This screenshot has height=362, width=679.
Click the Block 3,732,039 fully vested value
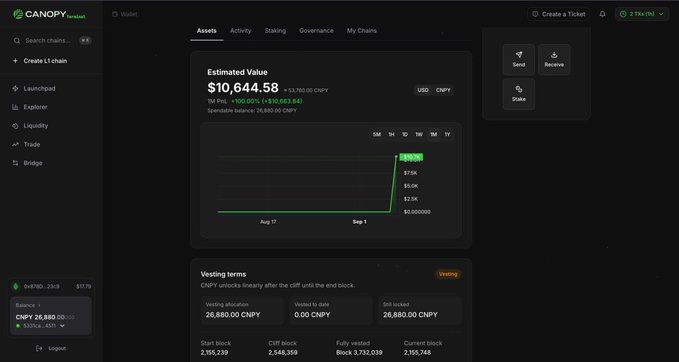(359, 352)
